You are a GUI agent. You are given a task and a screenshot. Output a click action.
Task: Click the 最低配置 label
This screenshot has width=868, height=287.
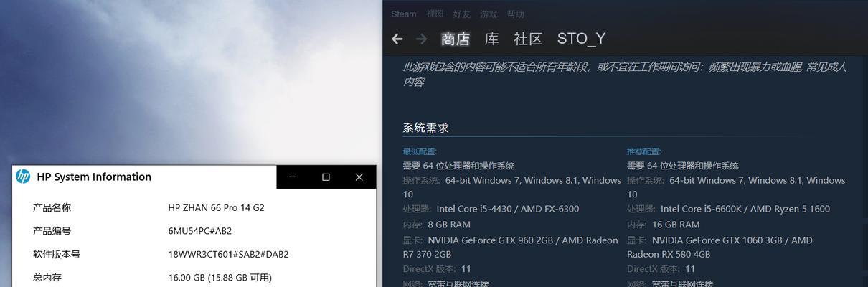pos(420,151)
